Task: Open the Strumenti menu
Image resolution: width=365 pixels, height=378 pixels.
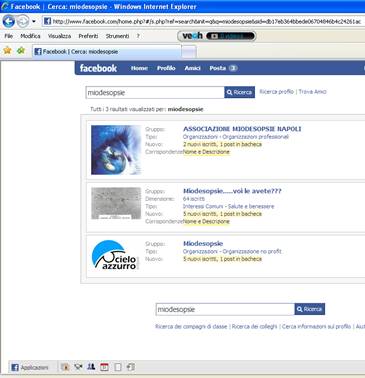Action: [117, 36]
